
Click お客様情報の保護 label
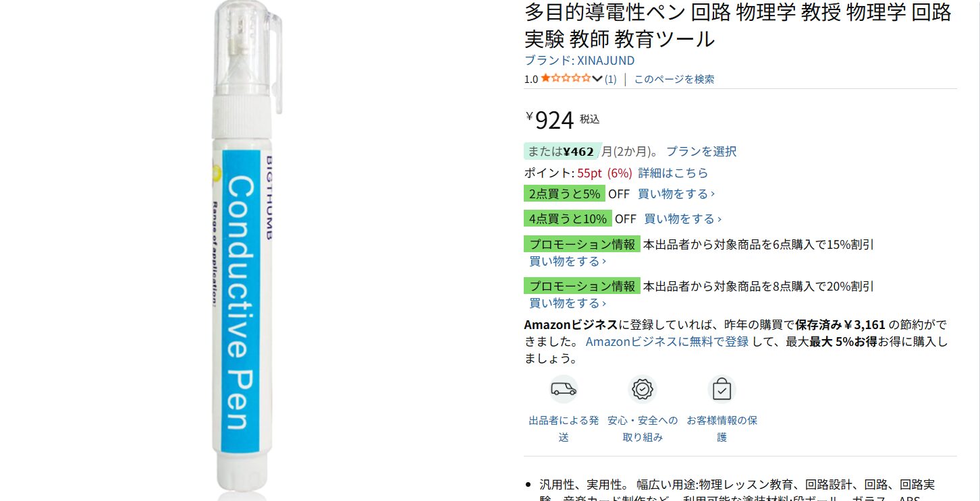click(x=722, y=429)
